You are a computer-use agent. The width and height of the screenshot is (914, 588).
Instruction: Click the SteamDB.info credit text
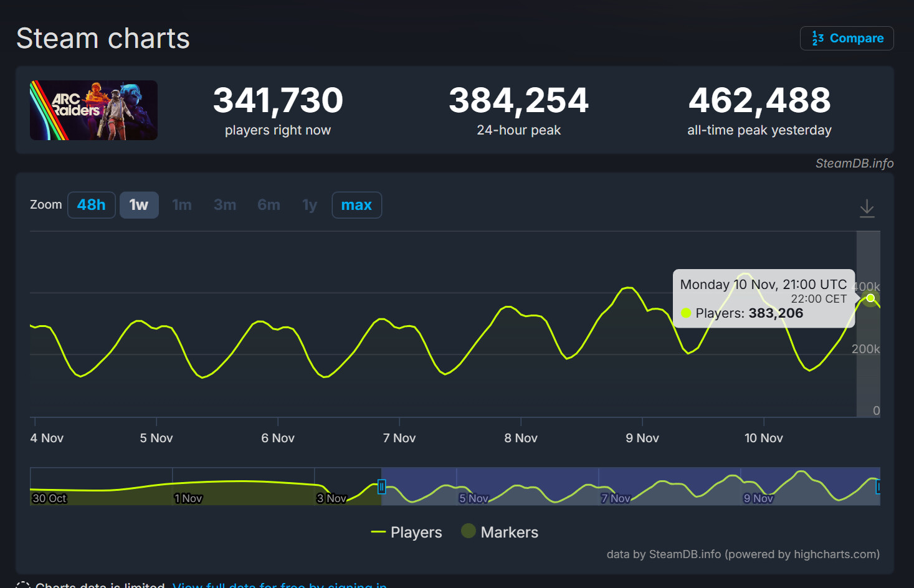854,163
